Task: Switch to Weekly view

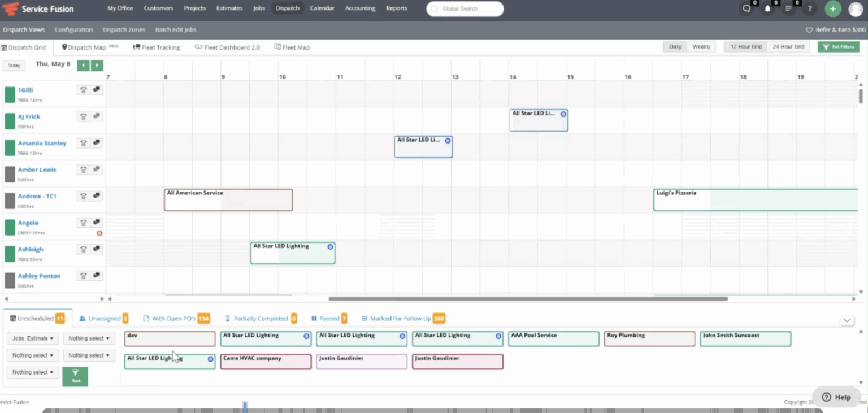Action: click(701, 47)
